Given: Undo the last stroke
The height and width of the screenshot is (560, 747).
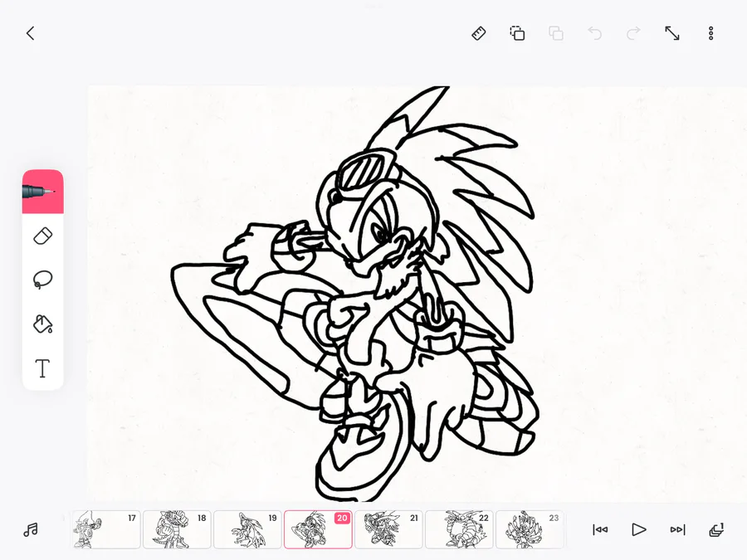Looking at the screenshot, I should point(594,33).
